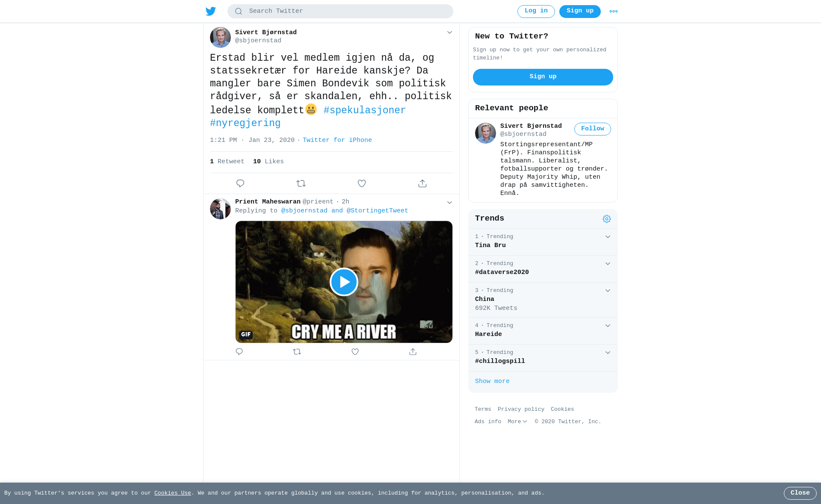Open Sivert Bjørnstad's profile picture in tweet
821x504 pixels.
[220, 38]
